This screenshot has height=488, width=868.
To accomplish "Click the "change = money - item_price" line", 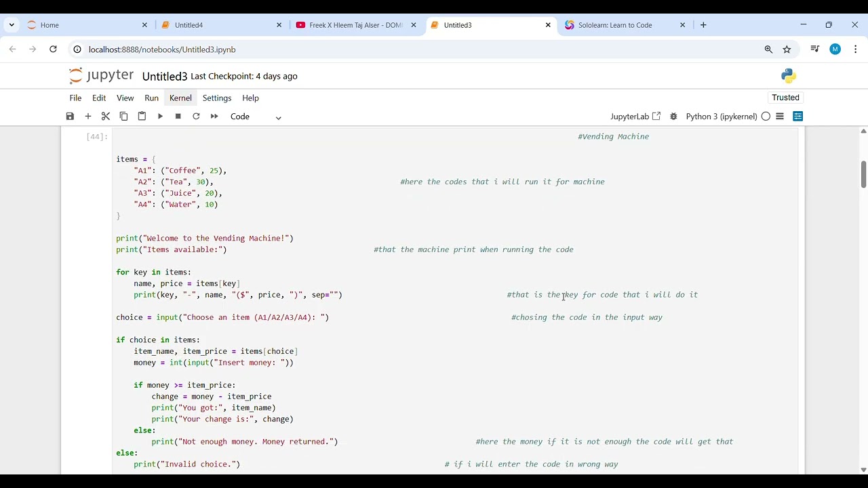I will [212, 396].
